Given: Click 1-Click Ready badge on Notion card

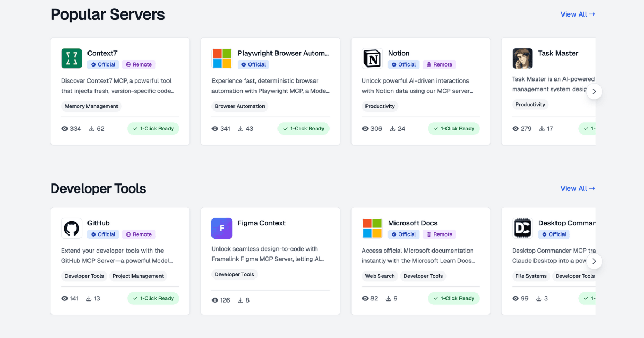Looking at the screenshot, I should [x=453, y=129].
